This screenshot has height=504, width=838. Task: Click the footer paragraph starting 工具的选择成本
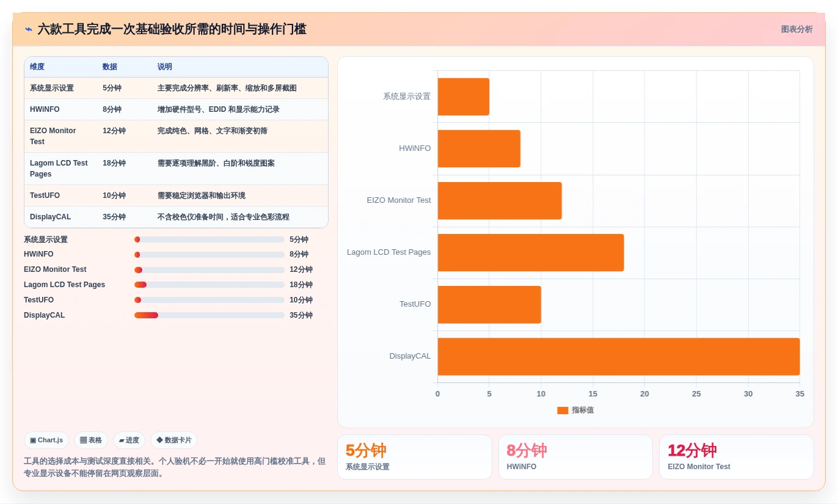point(175,467)
